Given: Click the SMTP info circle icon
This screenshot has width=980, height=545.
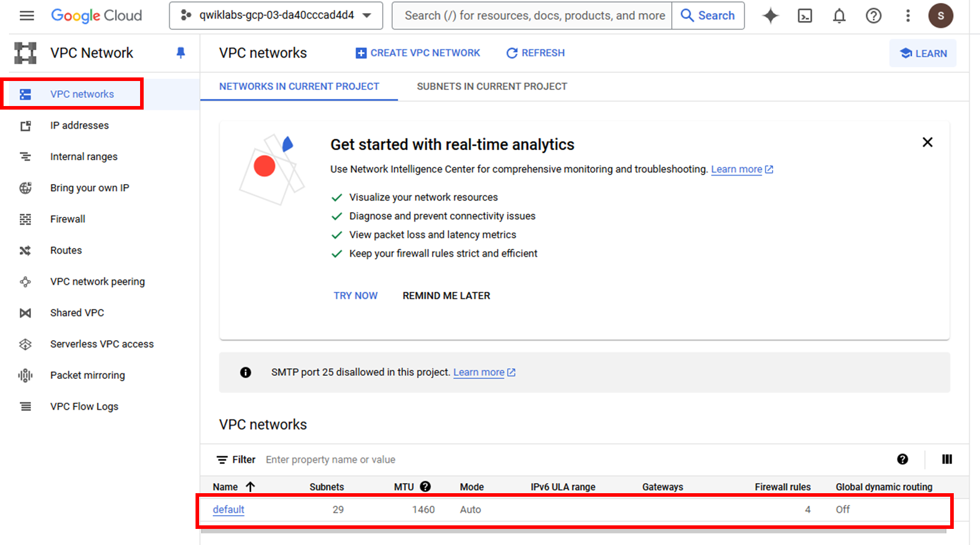Looking at the screenshot, I should tap(246, 372).
